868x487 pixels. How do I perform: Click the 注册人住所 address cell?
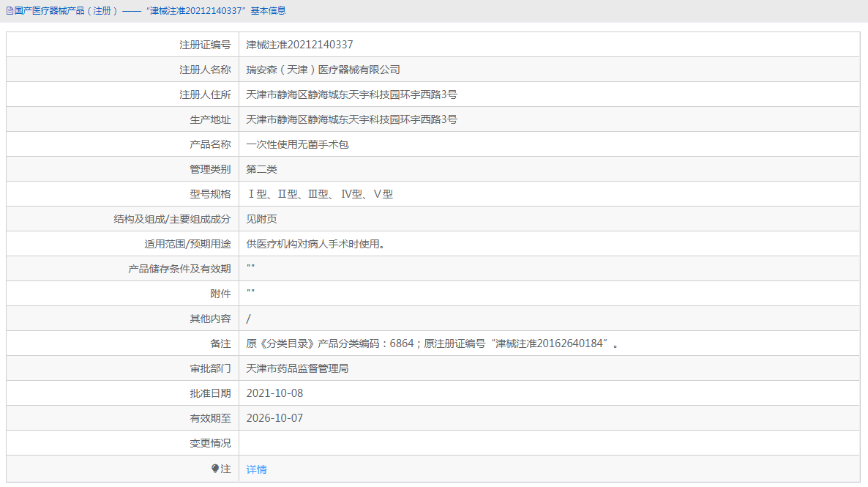(353, 94)
